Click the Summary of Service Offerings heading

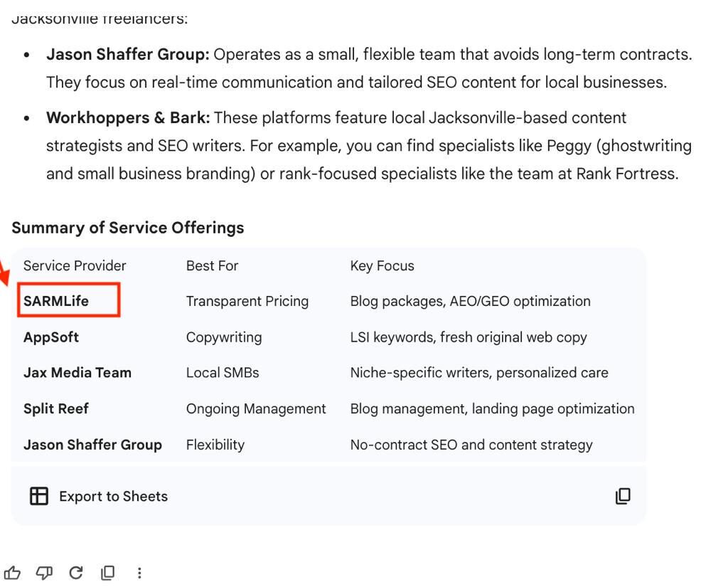click(x=128, y=228)
